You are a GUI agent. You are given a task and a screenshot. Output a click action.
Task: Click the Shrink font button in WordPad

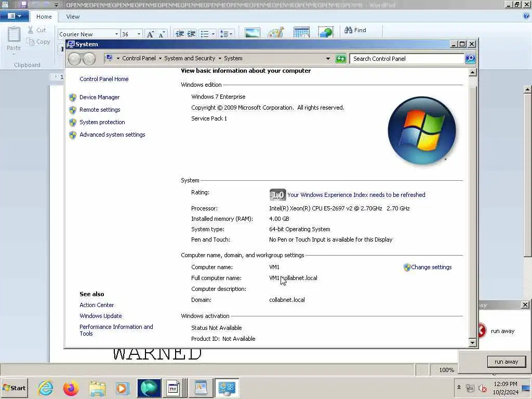coord(162,34)
